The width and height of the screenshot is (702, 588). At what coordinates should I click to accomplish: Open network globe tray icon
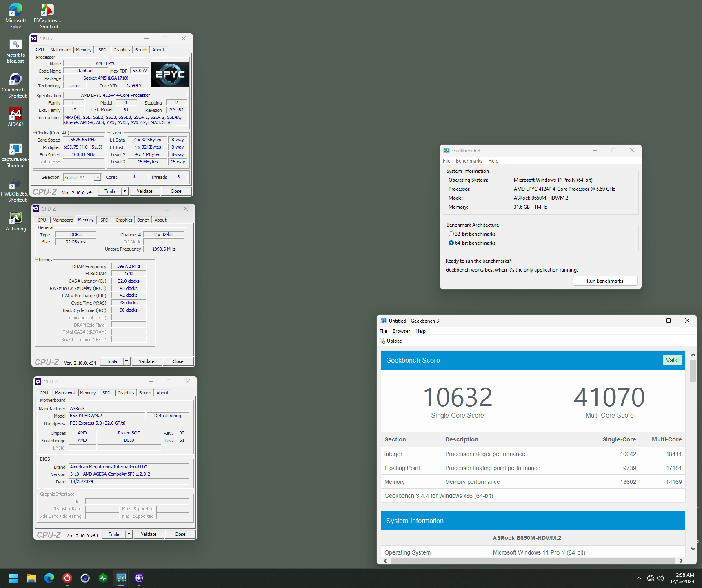(651, 578)
